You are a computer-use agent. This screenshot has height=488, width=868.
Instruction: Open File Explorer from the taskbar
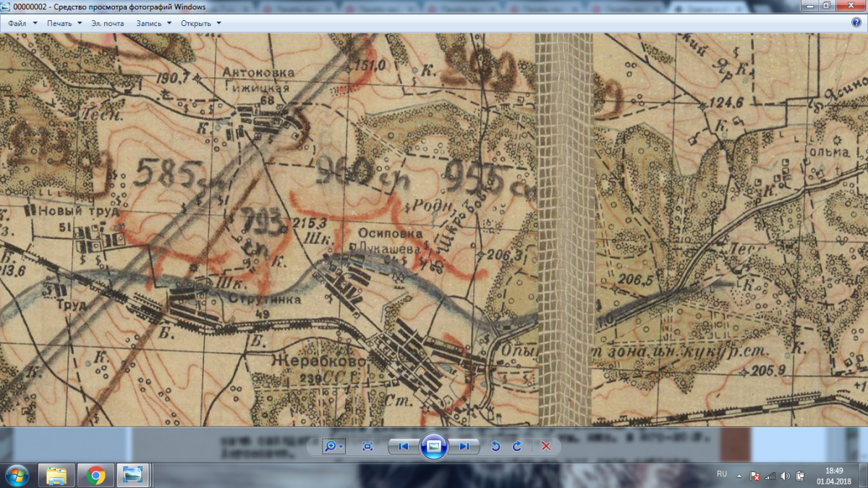[56, 476]
